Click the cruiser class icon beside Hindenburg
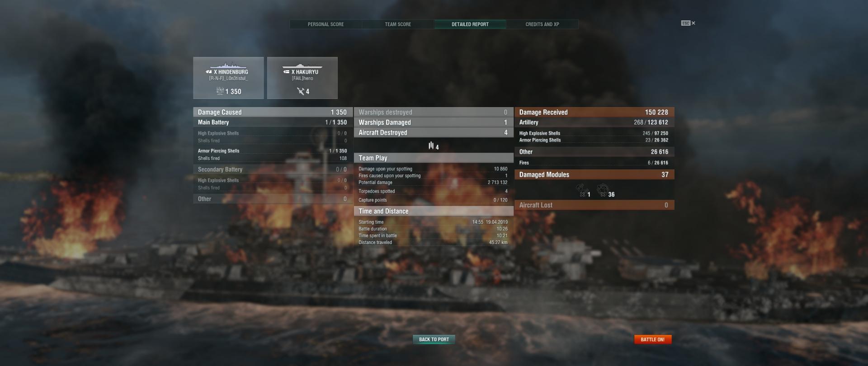This screenshot has width=868, height=366. [209, 72]
